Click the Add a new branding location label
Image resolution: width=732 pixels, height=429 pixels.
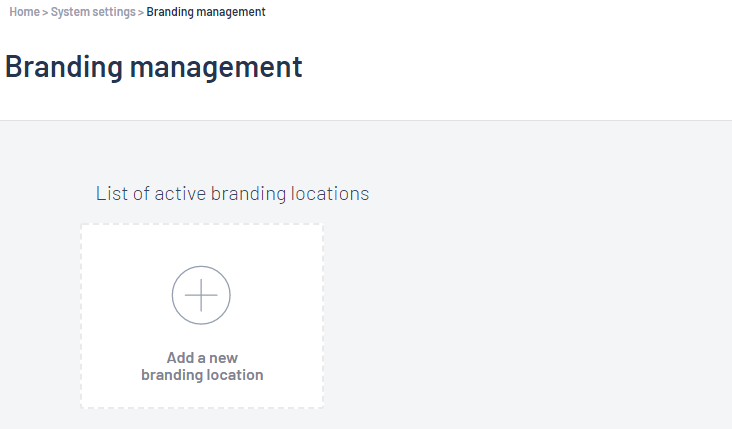pos(202,366)
